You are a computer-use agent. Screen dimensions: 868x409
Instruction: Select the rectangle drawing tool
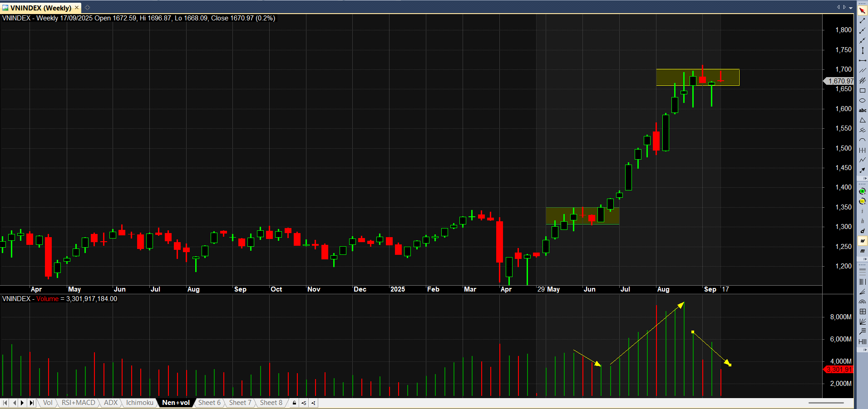coord(863,90)
